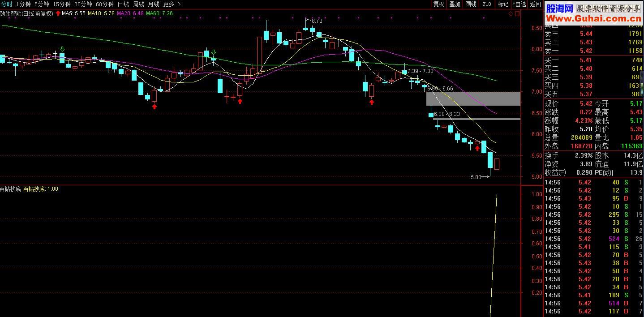Image resolution: width=644 pixels, height=317 pixels.
Task: Switch to the 周线 weekly chart
Action: [138, 4]
